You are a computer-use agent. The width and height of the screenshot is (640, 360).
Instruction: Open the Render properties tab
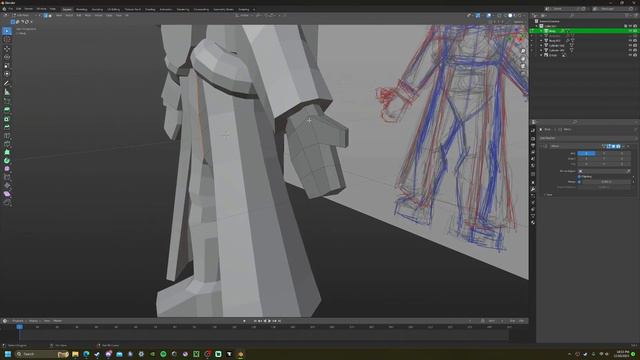click(x=533, y=138)
